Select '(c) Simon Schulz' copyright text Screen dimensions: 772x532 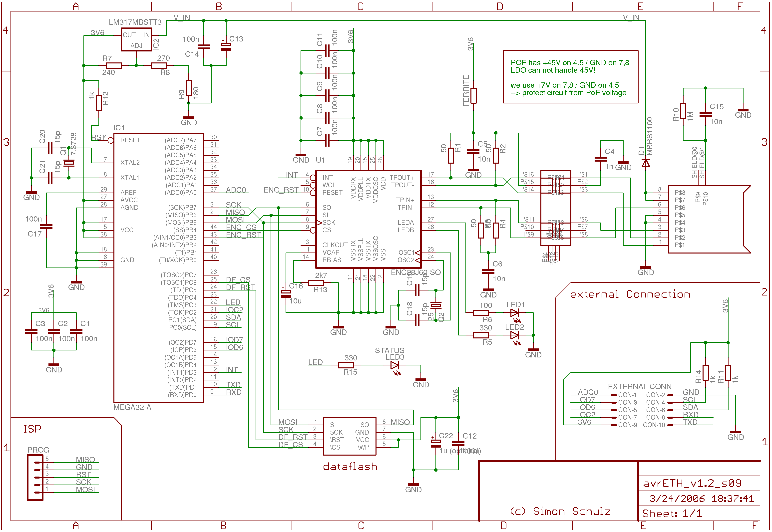[560, 511]
